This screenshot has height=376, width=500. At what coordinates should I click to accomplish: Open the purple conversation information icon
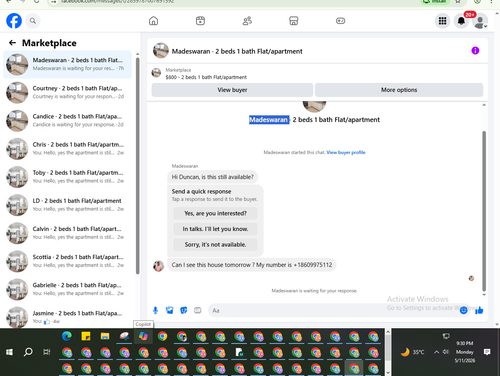point(475,50)
